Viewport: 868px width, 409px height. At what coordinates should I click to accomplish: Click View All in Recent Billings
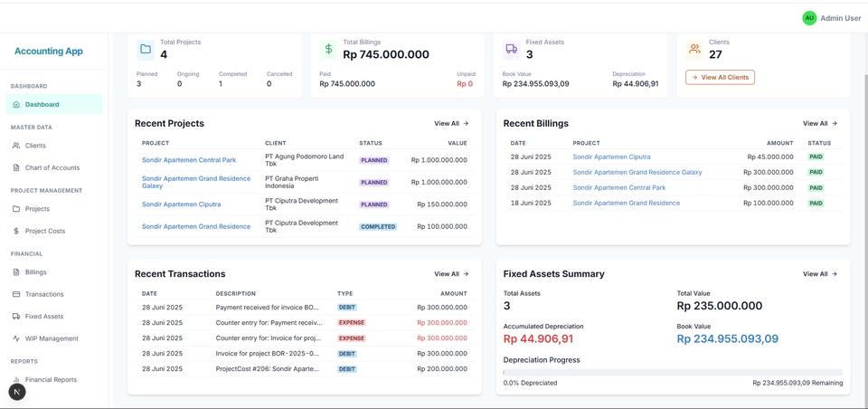[820, 124]
